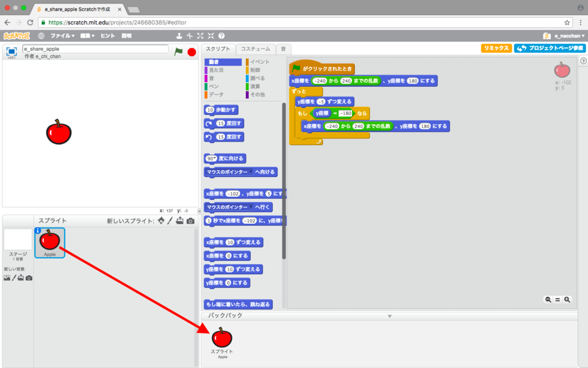The width and height of the screenshot is (588, 368).
Task: Stop the project with red stop button
Action: pos(192,52)
